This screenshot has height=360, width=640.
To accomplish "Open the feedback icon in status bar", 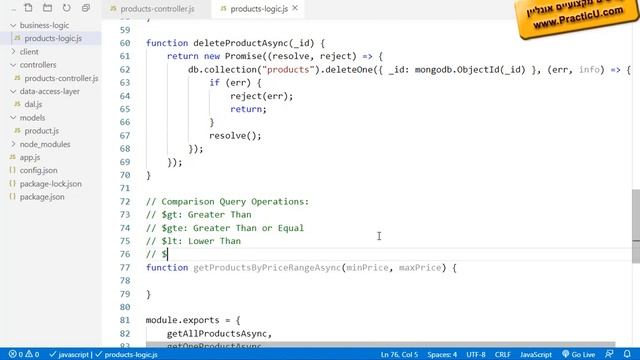I will pyautogui.click(x=609, y=354).
